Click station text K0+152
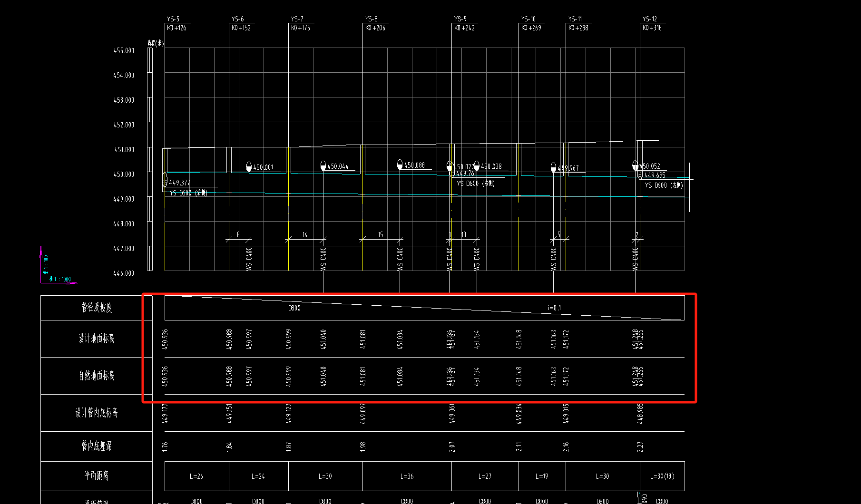Viewport: 861px width, 504px height. pos(241,28)
